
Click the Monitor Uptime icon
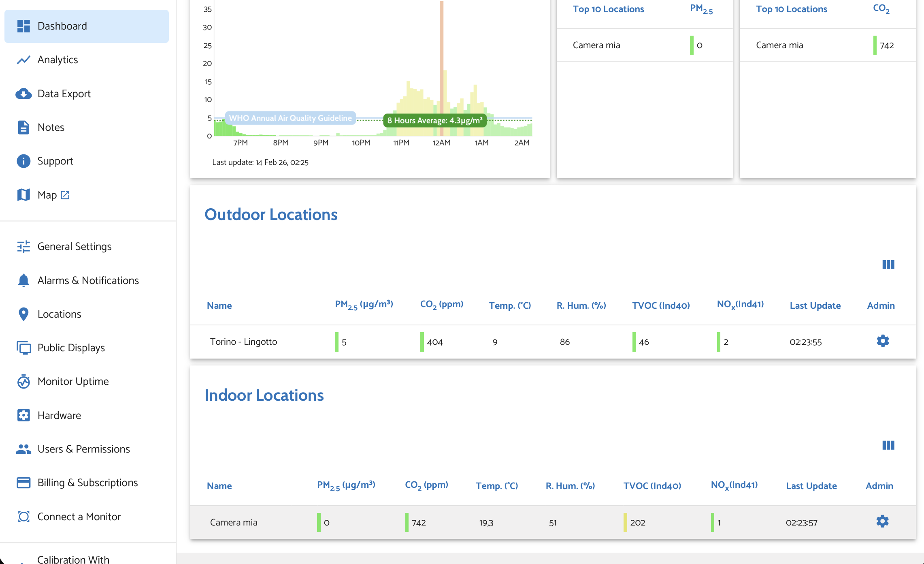pos(23,382)
